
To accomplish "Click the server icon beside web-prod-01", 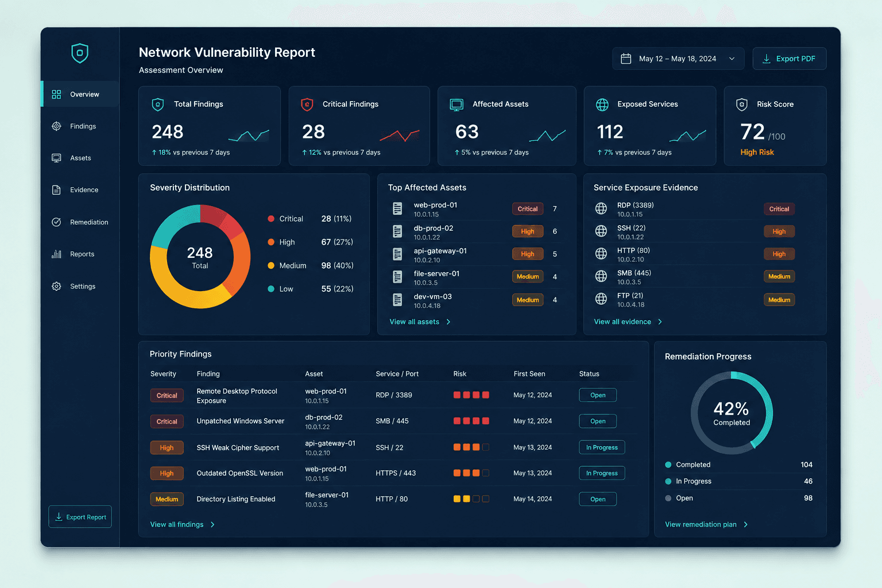I will 397,209.
